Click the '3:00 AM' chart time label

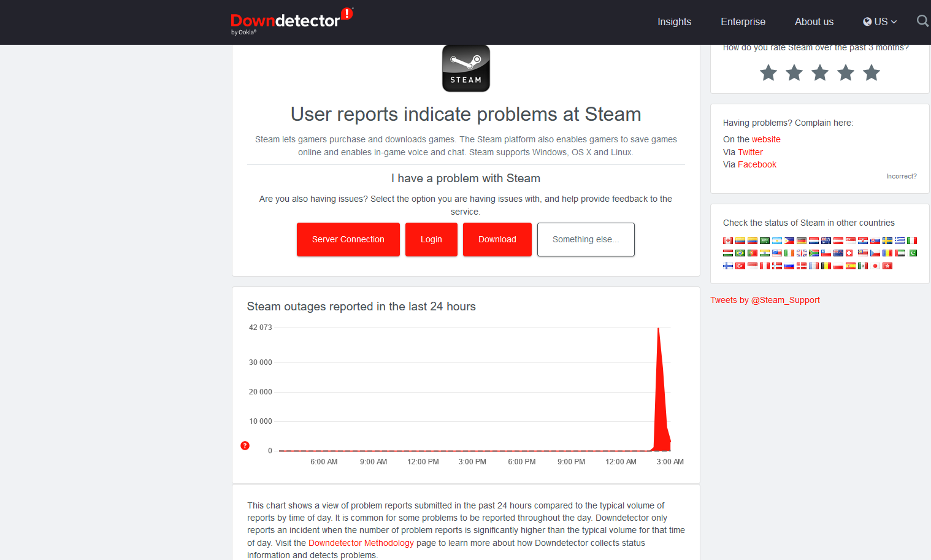(x=670, y=462)
